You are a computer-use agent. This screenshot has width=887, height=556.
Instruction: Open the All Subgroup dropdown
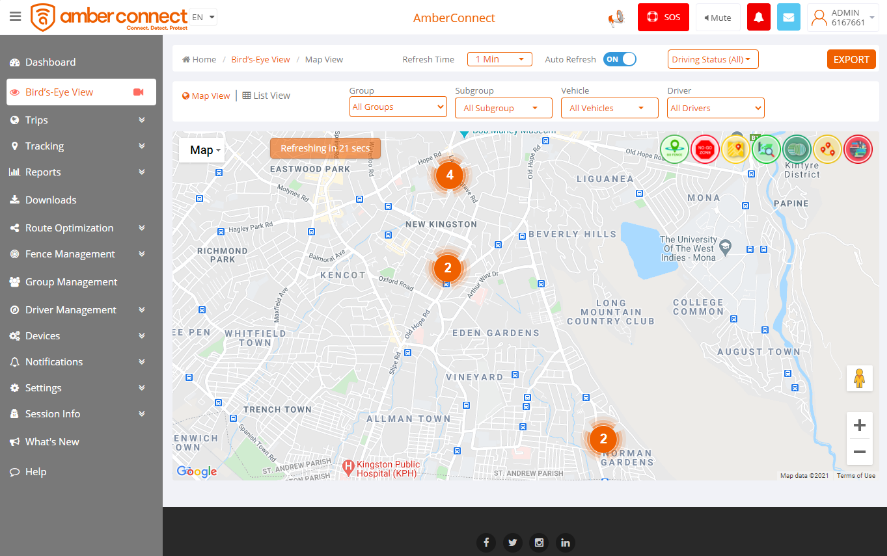pos(503,108)
